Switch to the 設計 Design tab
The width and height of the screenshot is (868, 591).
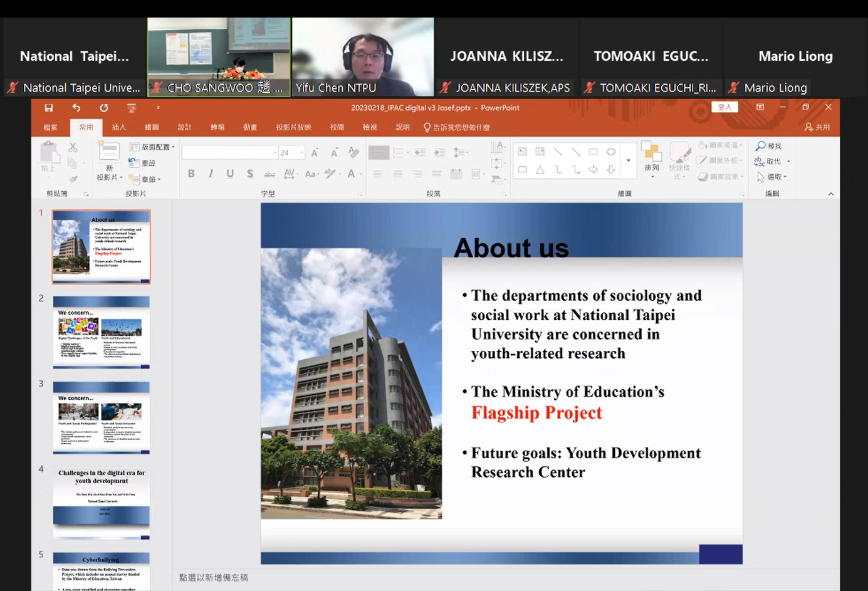(x=184, y=127)
